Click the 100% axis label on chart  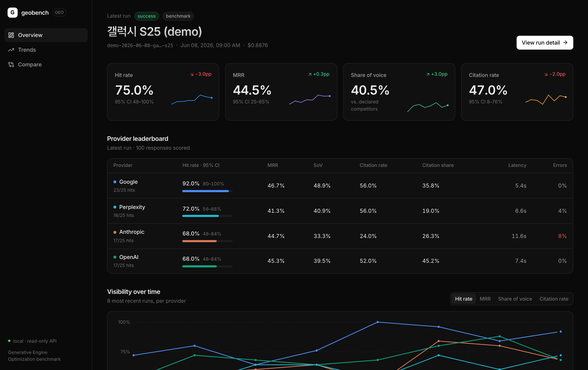pos(124,322)
